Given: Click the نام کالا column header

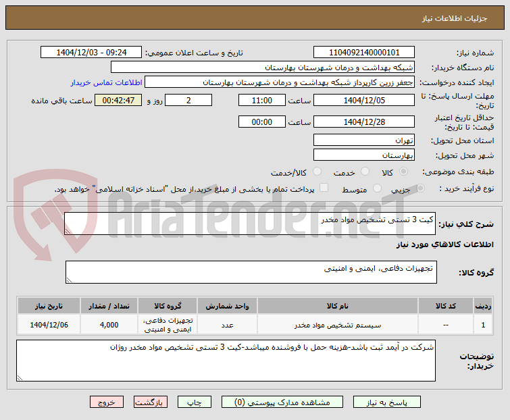Looking at the screenshot, I should (337, 306).
